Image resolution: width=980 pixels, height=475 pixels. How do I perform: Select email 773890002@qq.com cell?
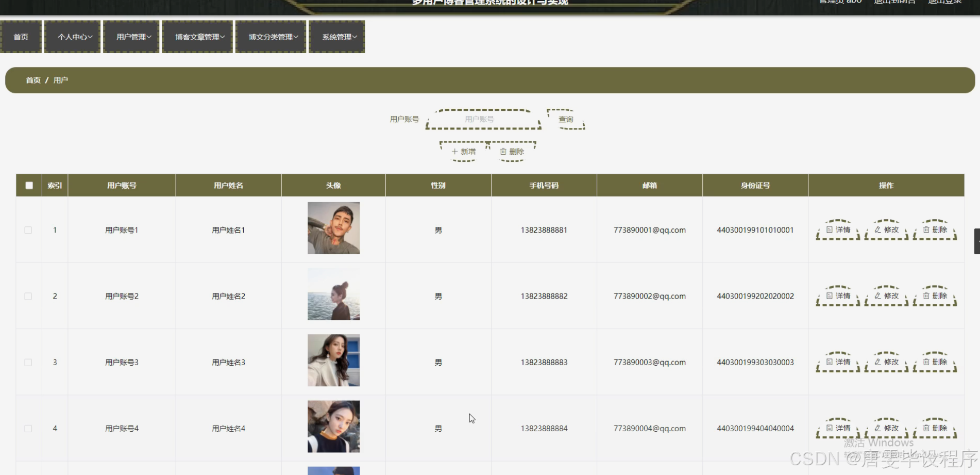650,296
